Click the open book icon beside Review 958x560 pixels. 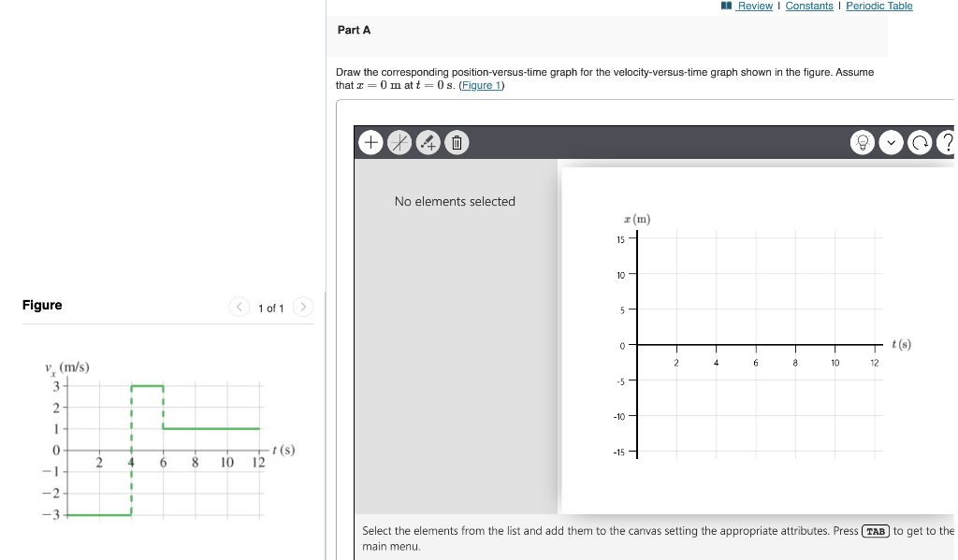726,6
